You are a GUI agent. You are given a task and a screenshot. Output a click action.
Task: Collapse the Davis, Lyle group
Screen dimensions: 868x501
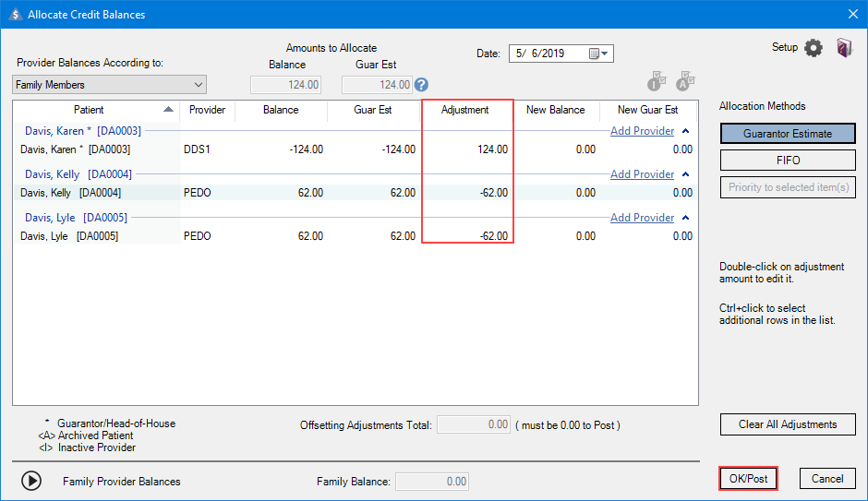click(685, 218)
